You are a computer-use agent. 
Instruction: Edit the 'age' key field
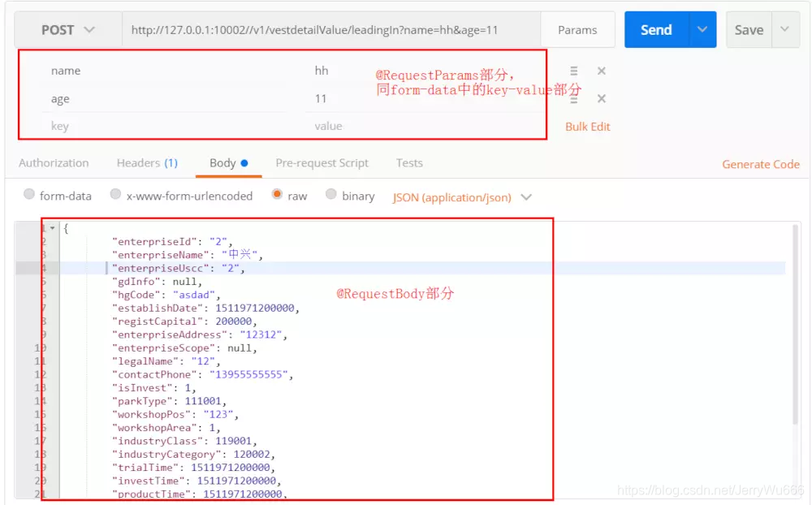164,98
